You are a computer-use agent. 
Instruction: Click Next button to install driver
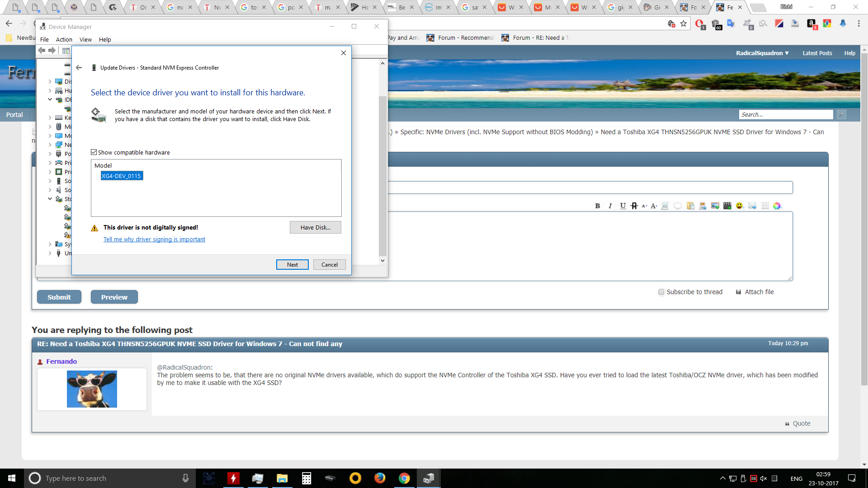click(x=292, y=264)
